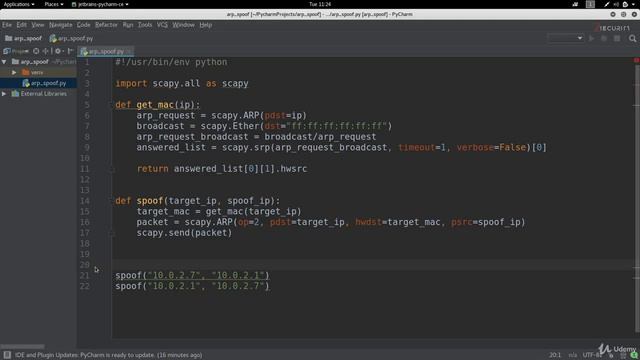Open the View menu

[x=38, y=25]
